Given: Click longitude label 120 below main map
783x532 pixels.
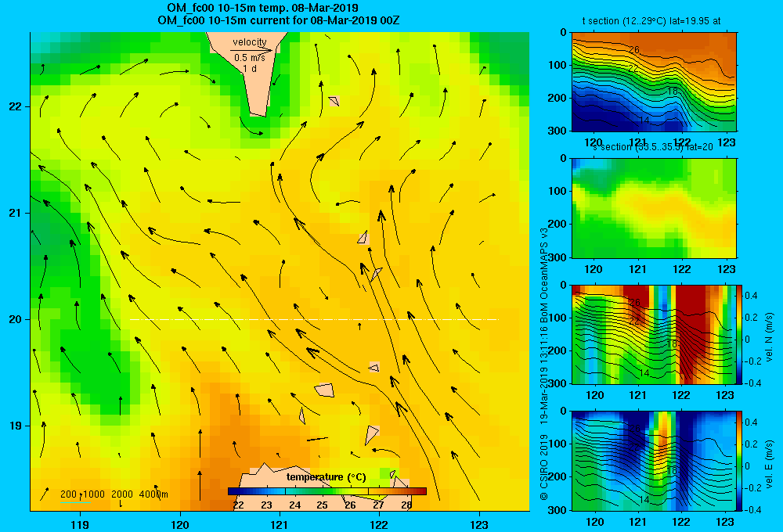Looking at the screenshot, I should pos(180,524).
